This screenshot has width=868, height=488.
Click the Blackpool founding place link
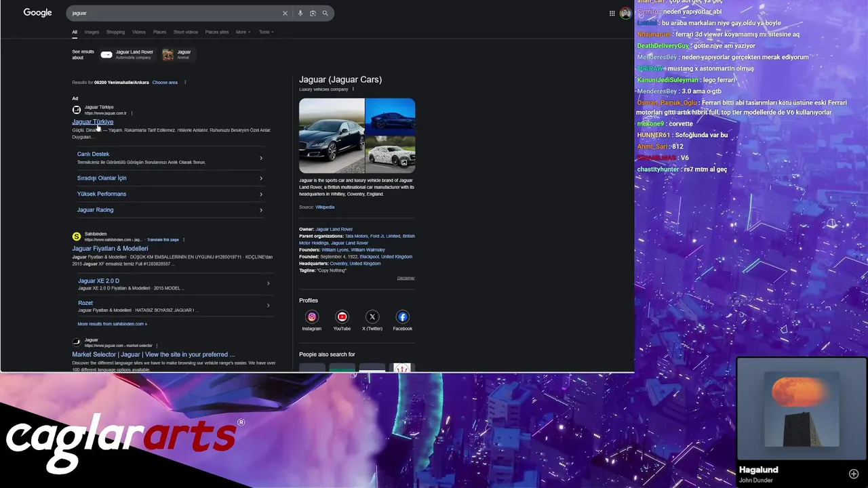(370, 256)
